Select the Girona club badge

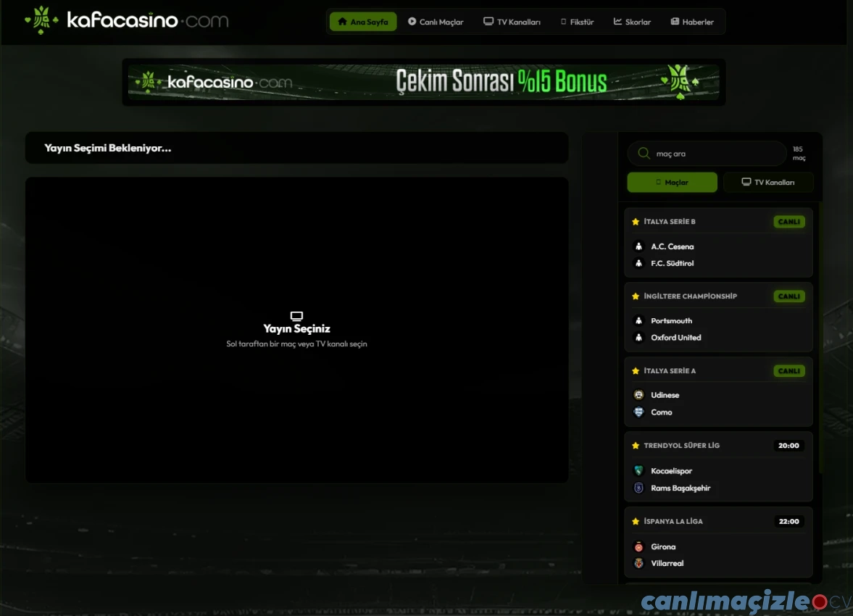[638, 546]
